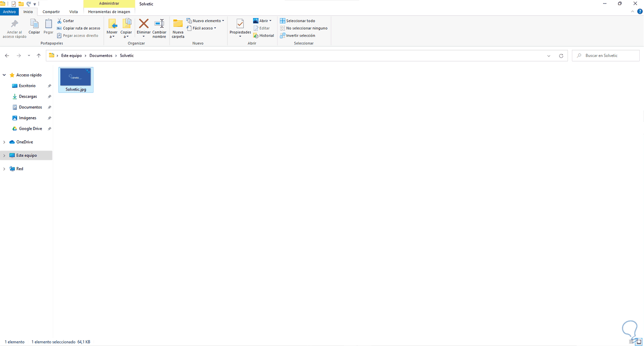The image size is (644, 346).
Task: Open Imágenes in the sidebar
Action: [x=27, y=118]
